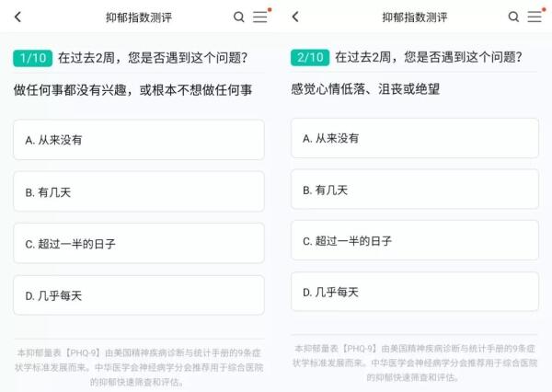Click 在过去2周 prompt on the 2/10 screen
552x392 pixels.
429,57
